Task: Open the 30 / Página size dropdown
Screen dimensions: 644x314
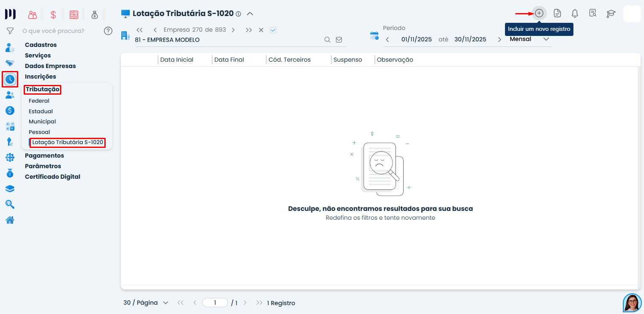Action: (146, 303)
